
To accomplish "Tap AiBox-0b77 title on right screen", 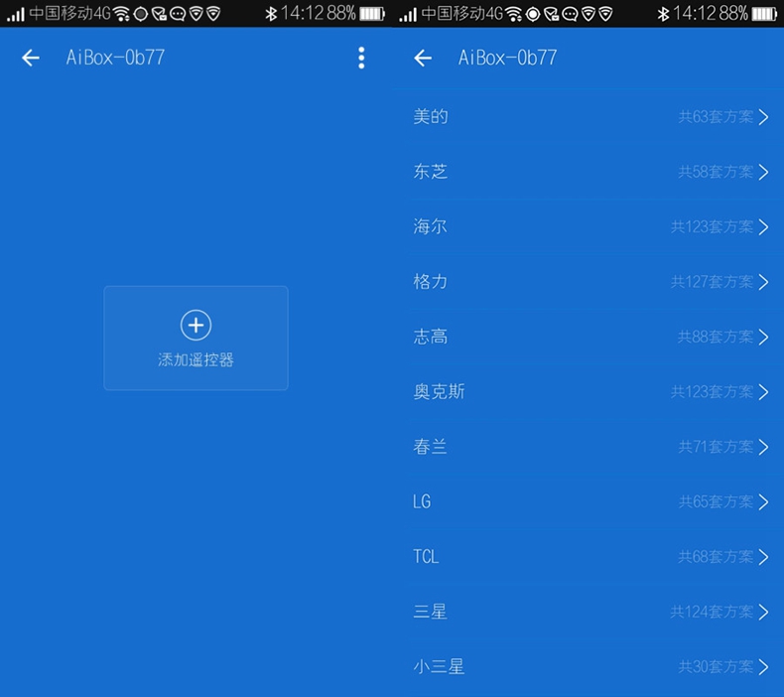I will 507,58.
